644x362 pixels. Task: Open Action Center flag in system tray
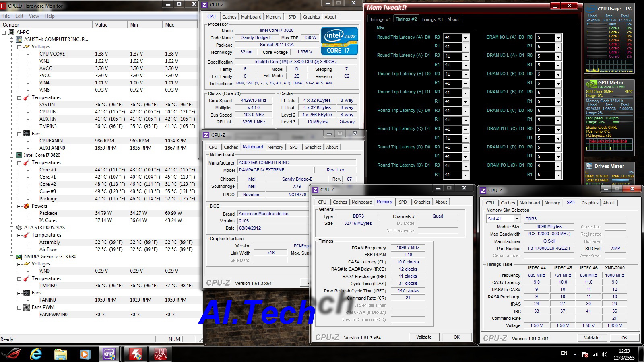pyautogui.click(x=585, y=354)
